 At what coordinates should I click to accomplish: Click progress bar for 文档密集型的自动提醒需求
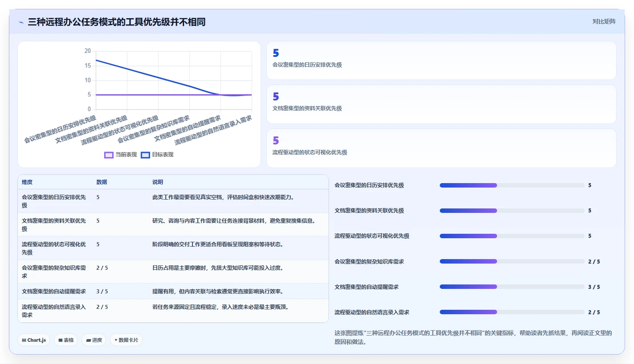pyautogui.click(x=512, y=287)
